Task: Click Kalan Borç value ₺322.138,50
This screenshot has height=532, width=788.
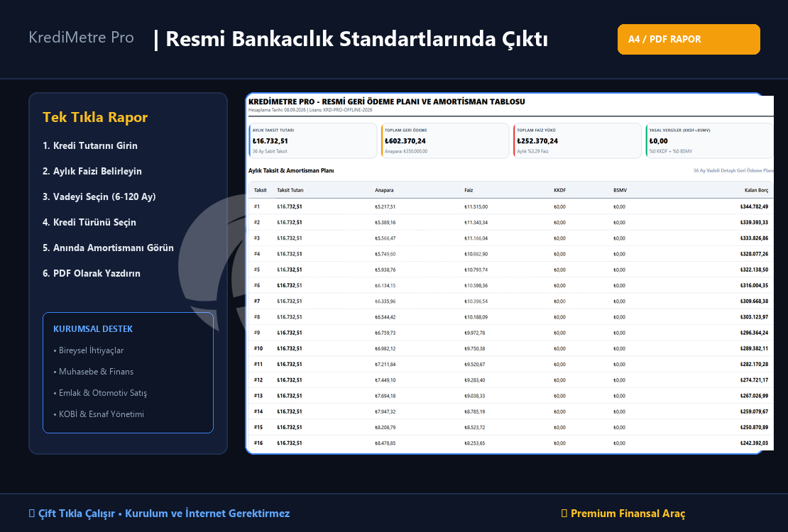Action: coord(754,270)
